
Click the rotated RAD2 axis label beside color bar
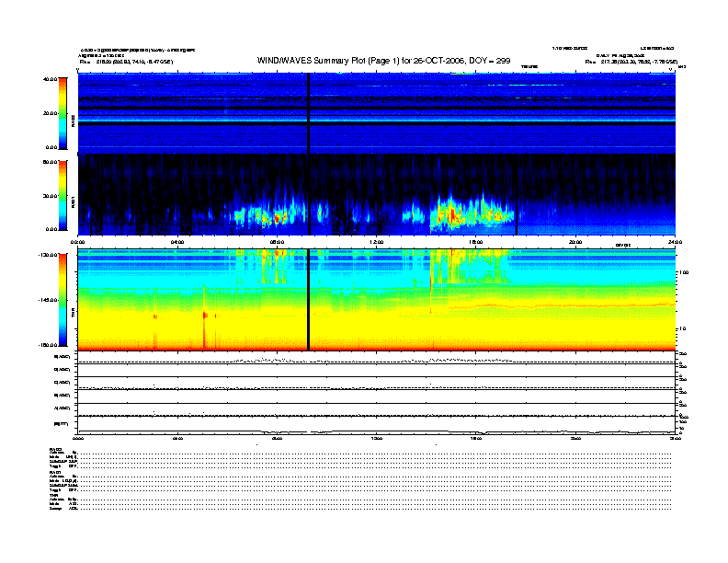coord(73,121)
